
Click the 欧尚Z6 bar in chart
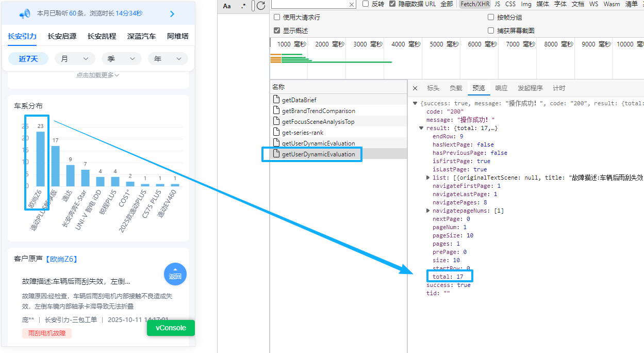click(x=40, y=158)
